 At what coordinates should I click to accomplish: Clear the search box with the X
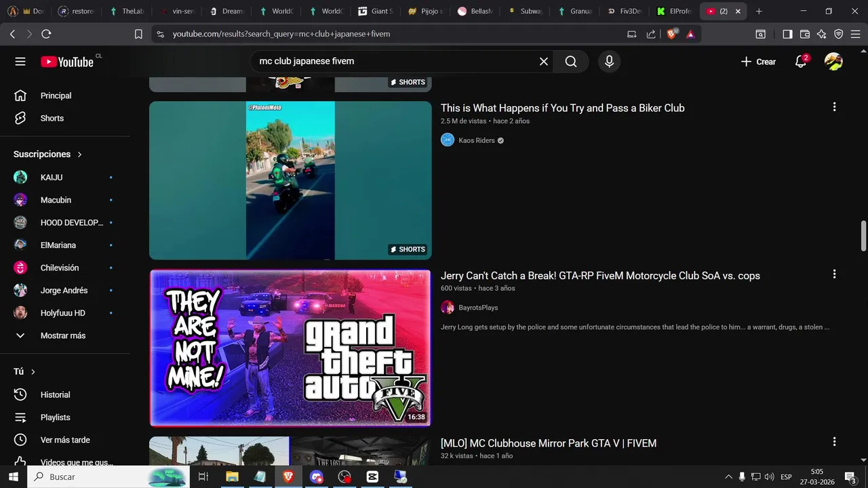(544, 62)
